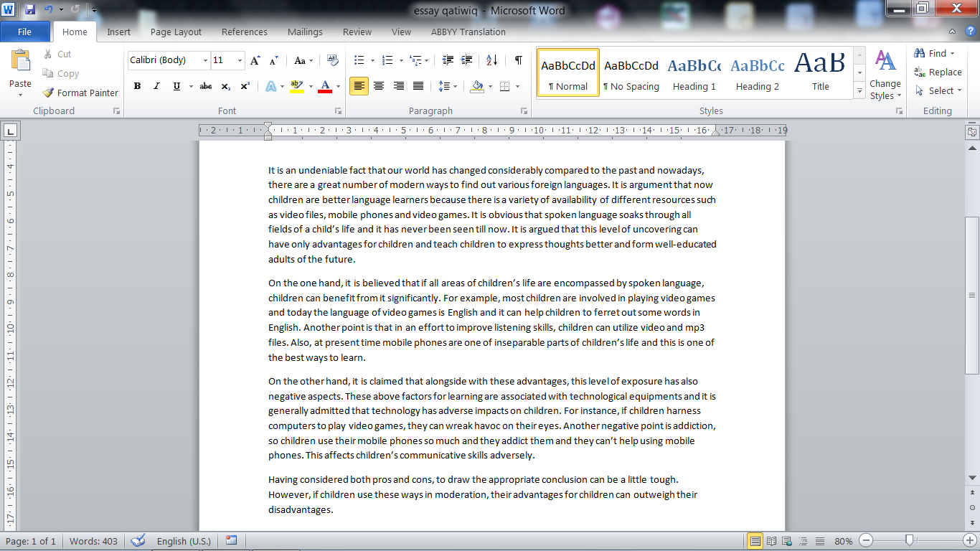Viewport: 980px width, 551px height.
Task: Click the vertical scrollbar thumb
Action: 971,295
